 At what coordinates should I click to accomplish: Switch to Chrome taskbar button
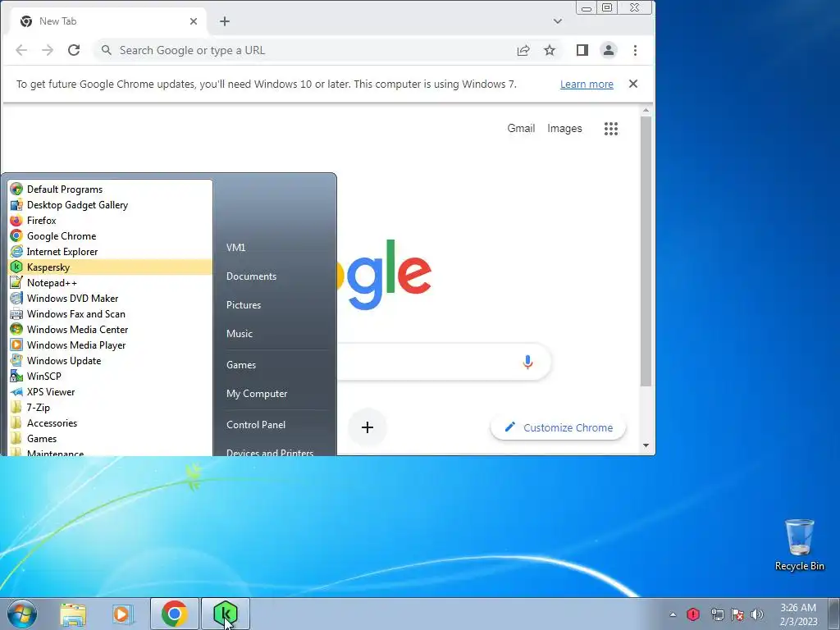click(x=174, y=614)
